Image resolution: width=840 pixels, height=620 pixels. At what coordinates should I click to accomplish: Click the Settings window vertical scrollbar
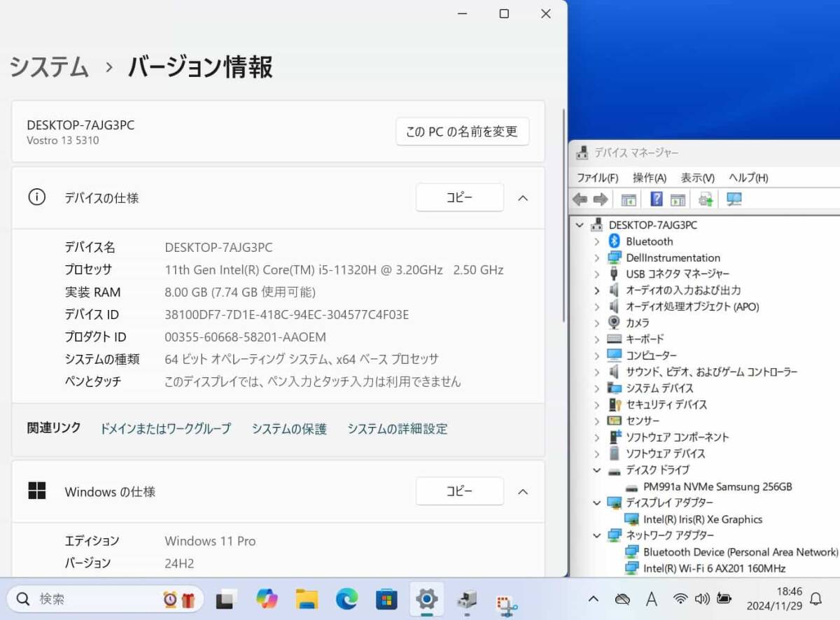tap(562, 215)
